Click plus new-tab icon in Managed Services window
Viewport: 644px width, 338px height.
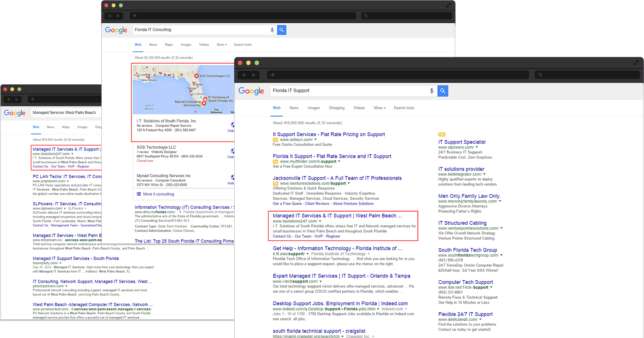click(x=33, y=99)
